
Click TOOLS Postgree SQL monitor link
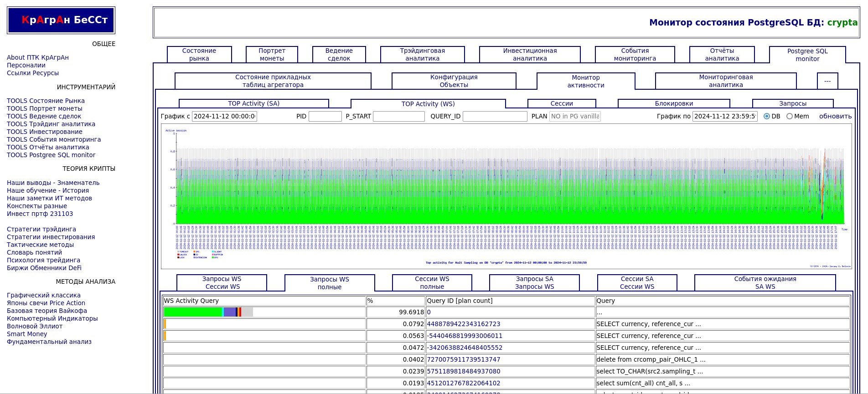pyautogui.click(x=51, y=155)
